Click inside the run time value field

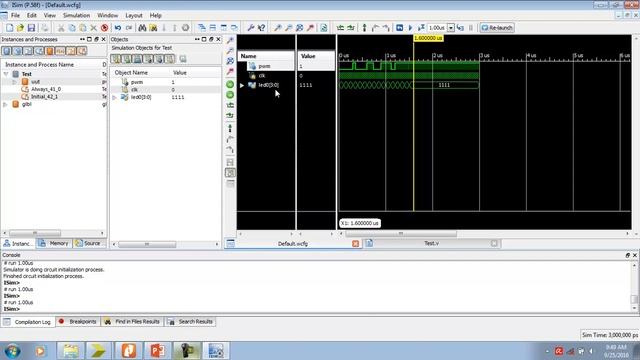click(437, 28)
